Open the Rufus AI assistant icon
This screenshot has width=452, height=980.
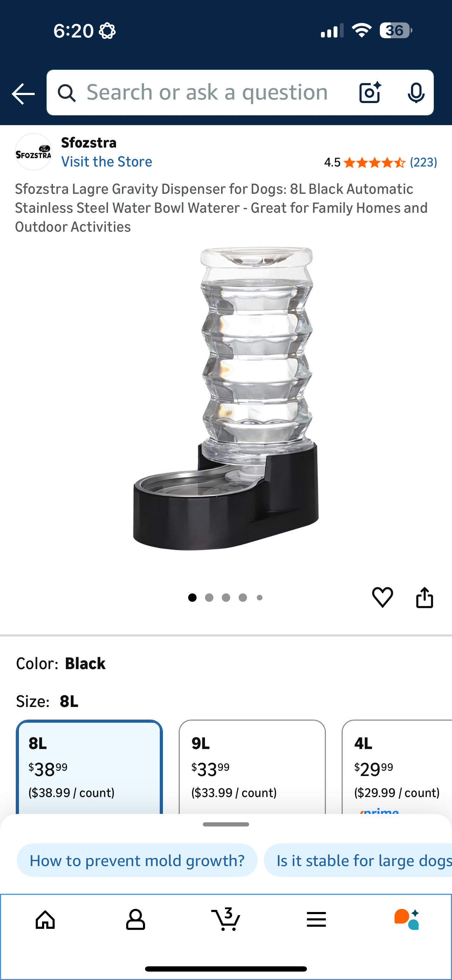[407, 919]
